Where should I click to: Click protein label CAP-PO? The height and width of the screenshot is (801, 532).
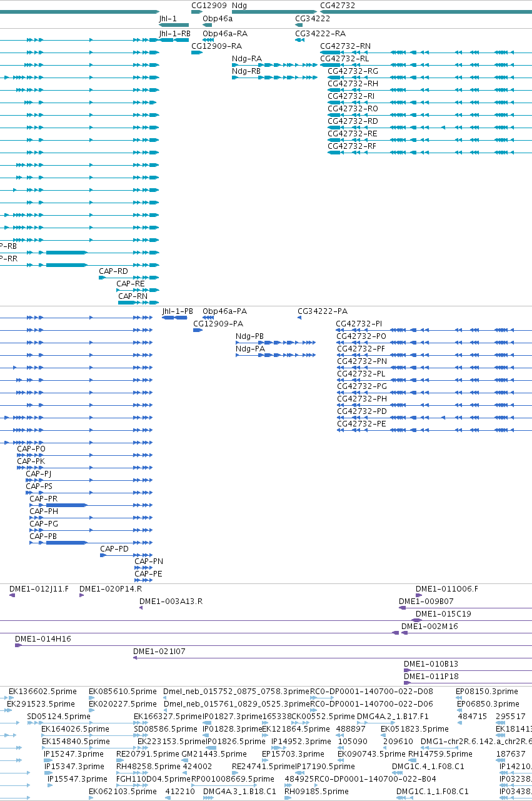31,448
